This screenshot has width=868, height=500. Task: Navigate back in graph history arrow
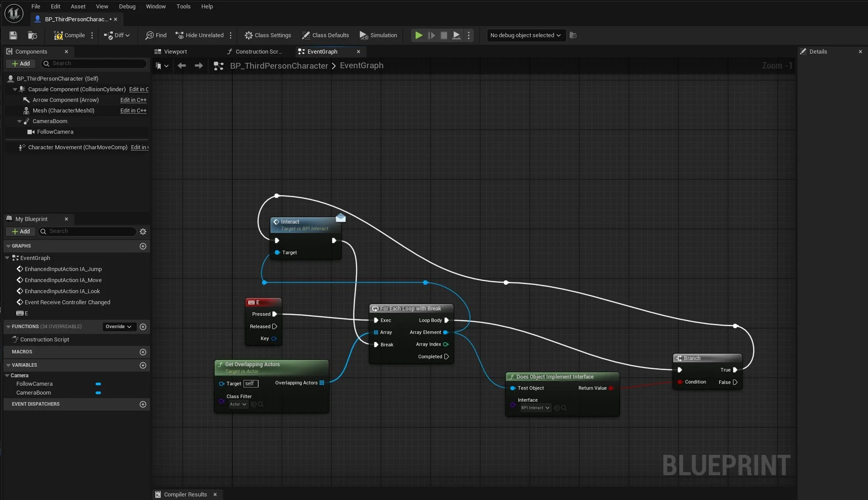click(181, 66)
